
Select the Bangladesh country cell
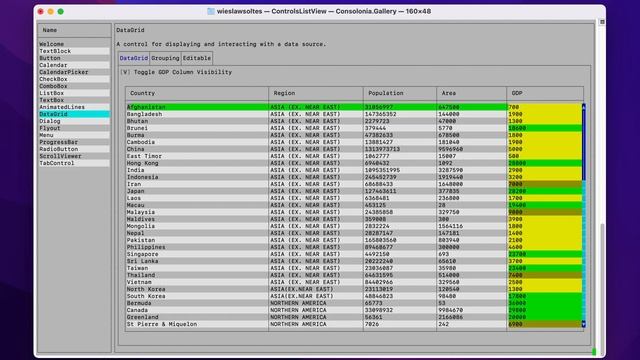coord(197,114)
